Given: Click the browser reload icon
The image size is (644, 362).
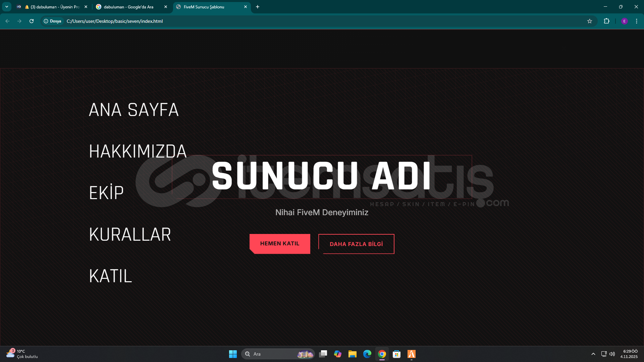Looking at the screenshot, I should pyautogui.click(x=32, y=21).
